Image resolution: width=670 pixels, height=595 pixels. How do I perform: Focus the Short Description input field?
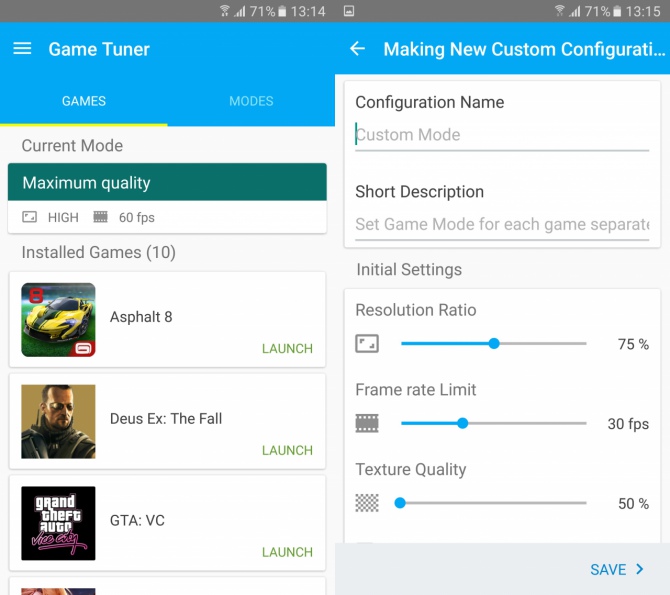click(x=502, y=224)
